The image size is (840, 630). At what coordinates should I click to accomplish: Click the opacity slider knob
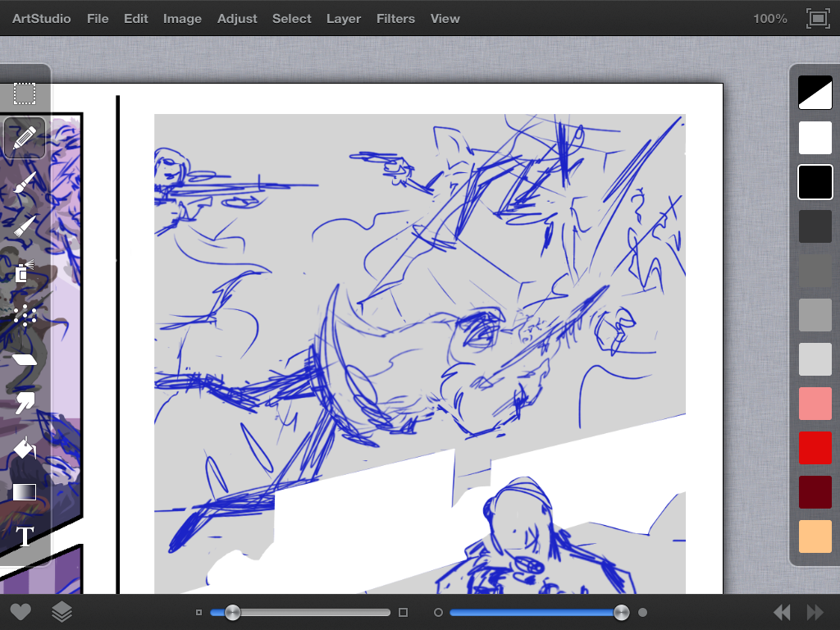coord(622,612)
